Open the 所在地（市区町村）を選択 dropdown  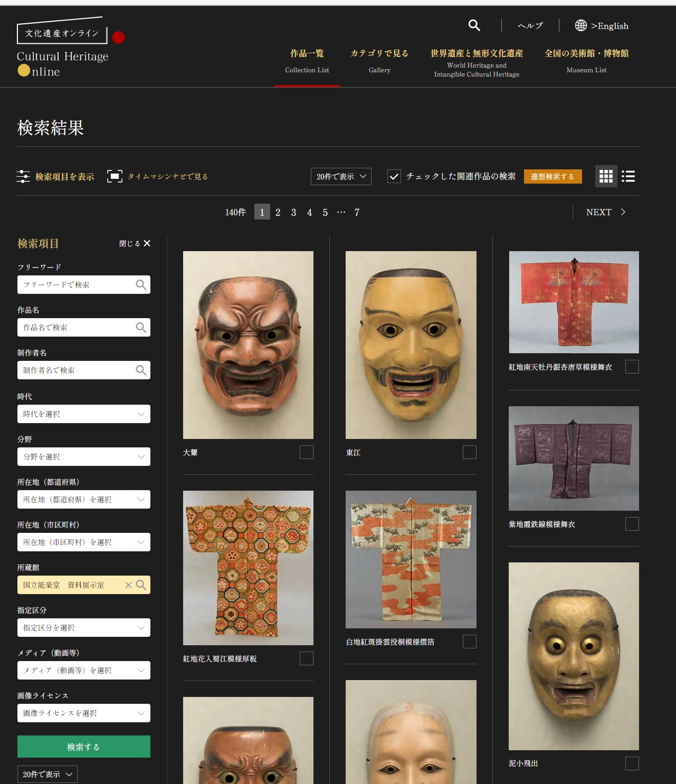tap(84, 542)
